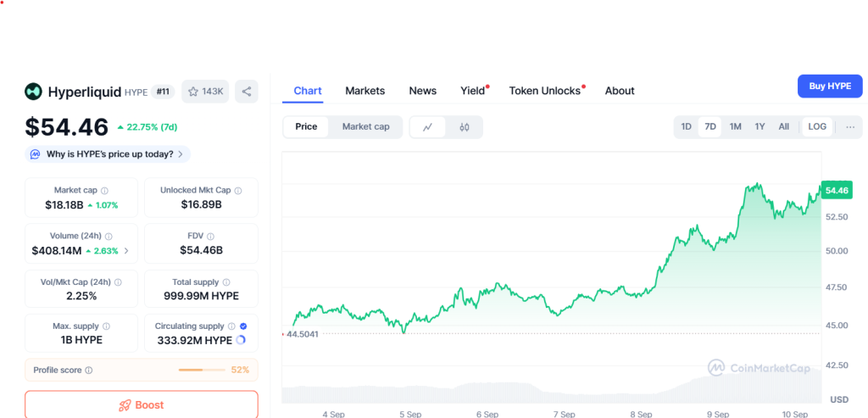Image resolution: width=868 pixels, height=418 pixels.
Task: Click the star watchlist icon showing 143K
Action: pos(204,92)
